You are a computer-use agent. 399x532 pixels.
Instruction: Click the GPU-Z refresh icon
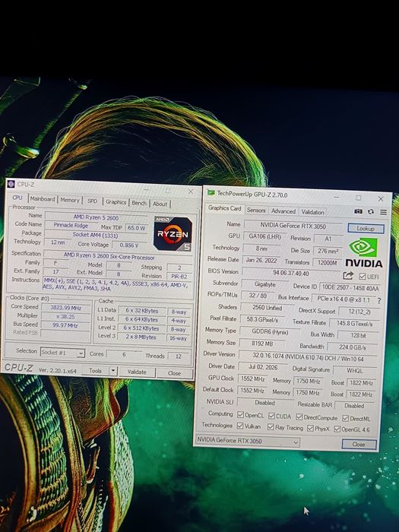[371, 212]
